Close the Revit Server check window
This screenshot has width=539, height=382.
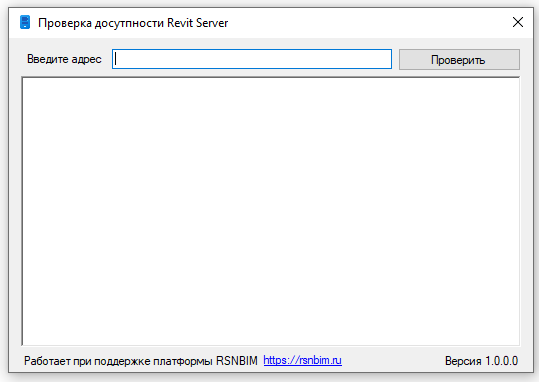[518, 22]
